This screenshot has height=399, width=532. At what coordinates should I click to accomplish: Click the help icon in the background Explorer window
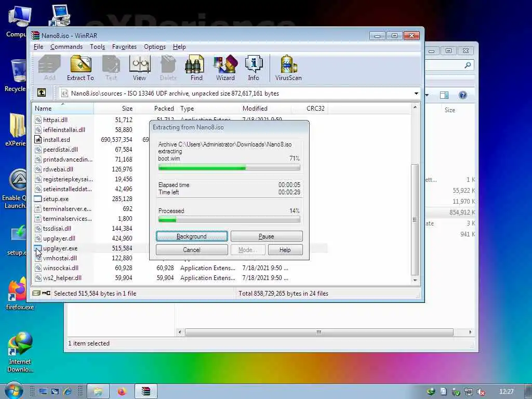pos(463,95)
